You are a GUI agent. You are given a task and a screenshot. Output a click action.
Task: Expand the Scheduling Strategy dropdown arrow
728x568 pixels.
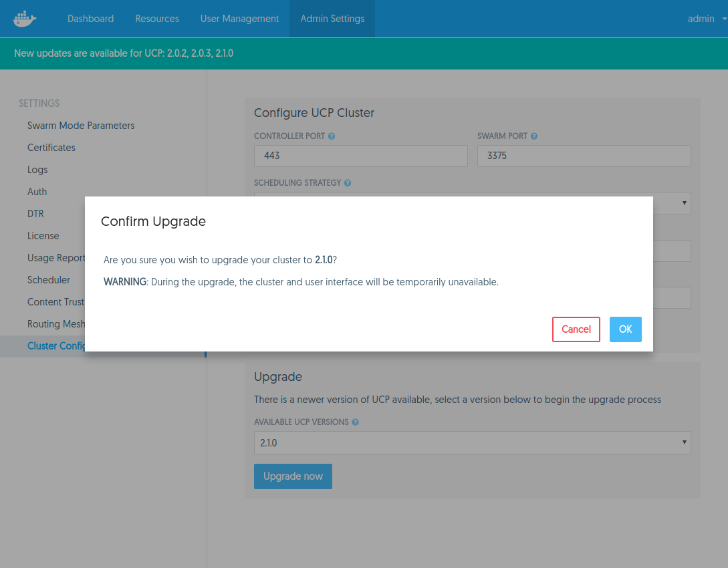[684, 202]
